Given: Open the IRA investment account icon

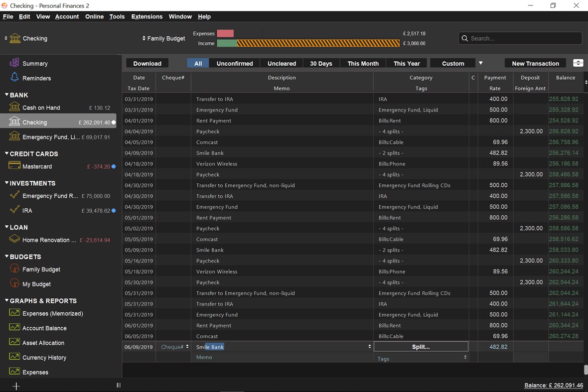Looking at the screenshot, I should (14, 210).
